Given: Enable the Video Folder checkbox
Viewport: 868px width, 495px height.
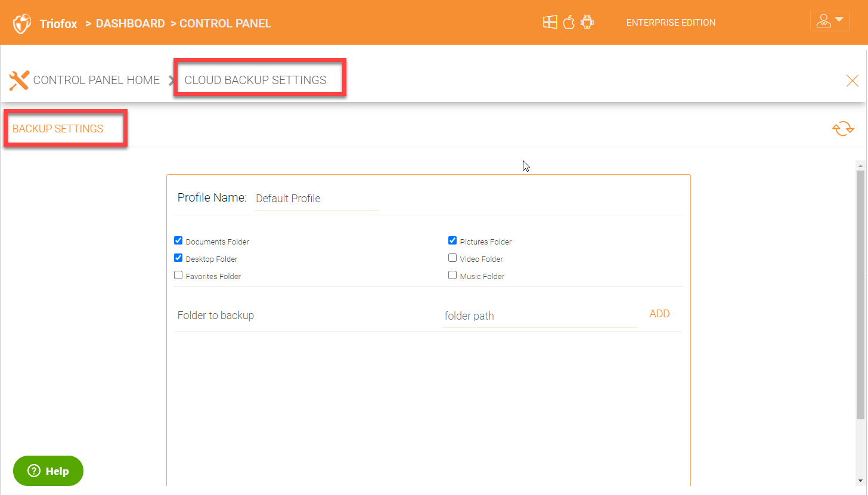Looking at the screenshot, I should [452, 258].
